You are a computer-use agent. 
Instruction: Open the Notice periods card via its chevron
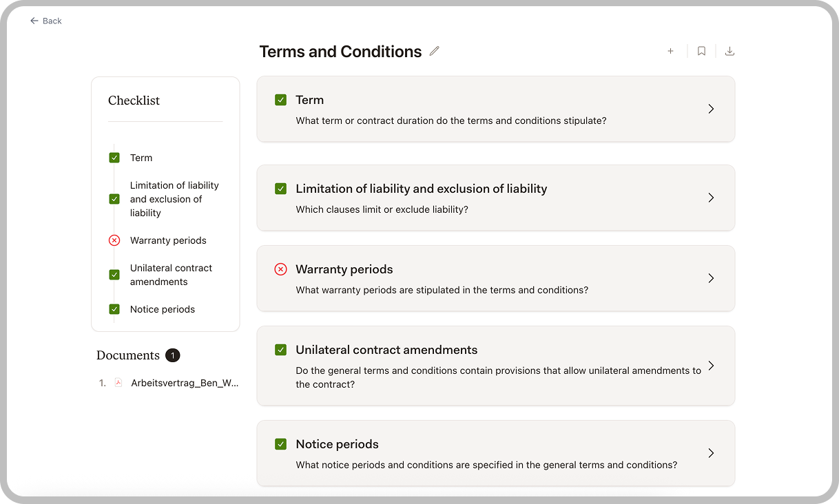pos(711,453)
